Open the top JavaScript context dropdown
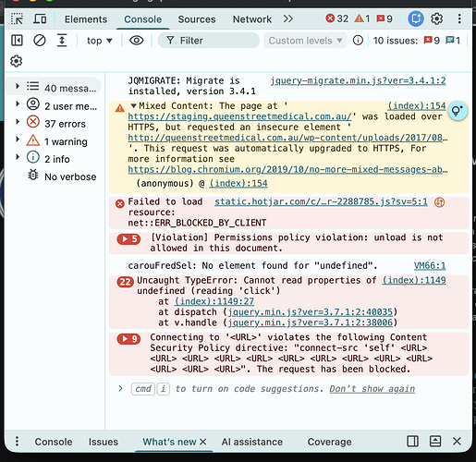 pos(99,41)
